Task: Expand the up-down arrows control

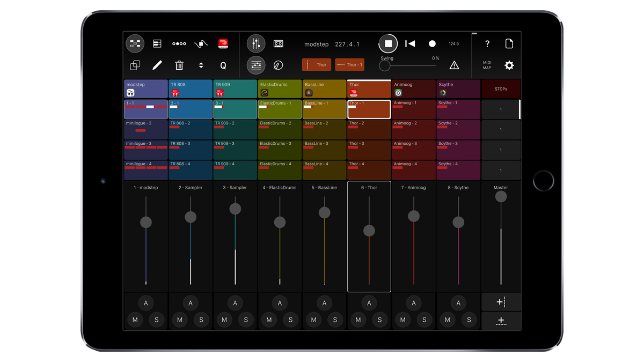Action: coord(201,65)
